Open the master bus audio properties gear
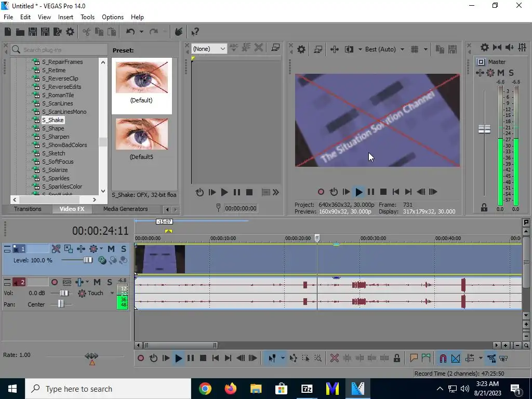The image size is (532, 399). [485, 47]
